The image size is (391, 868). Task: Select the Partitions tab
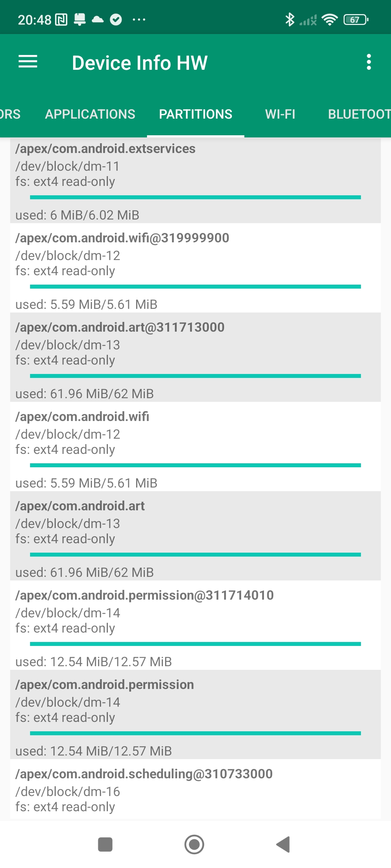click(x=195, y=114)
